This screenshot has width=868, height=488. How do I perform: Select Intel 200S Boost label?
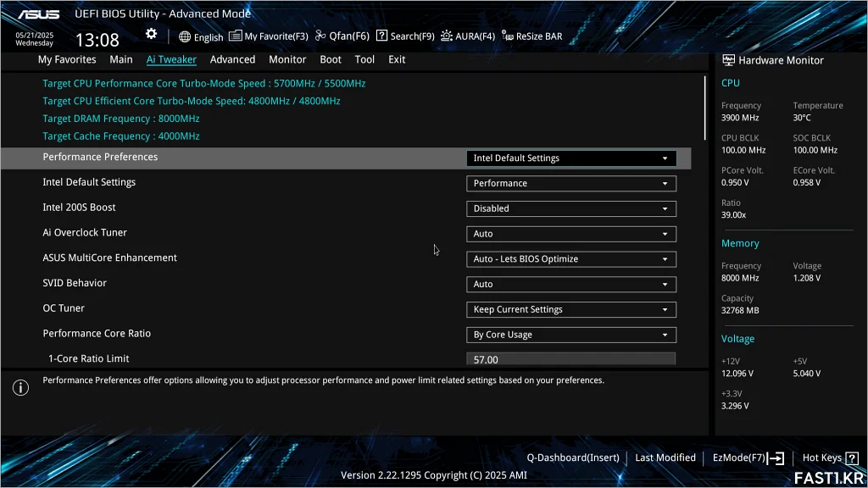click(x=79, y=208)
